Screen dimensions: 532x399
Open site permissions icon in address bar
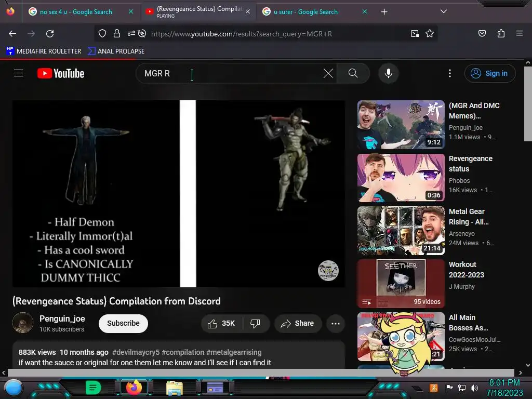point(131,33)
